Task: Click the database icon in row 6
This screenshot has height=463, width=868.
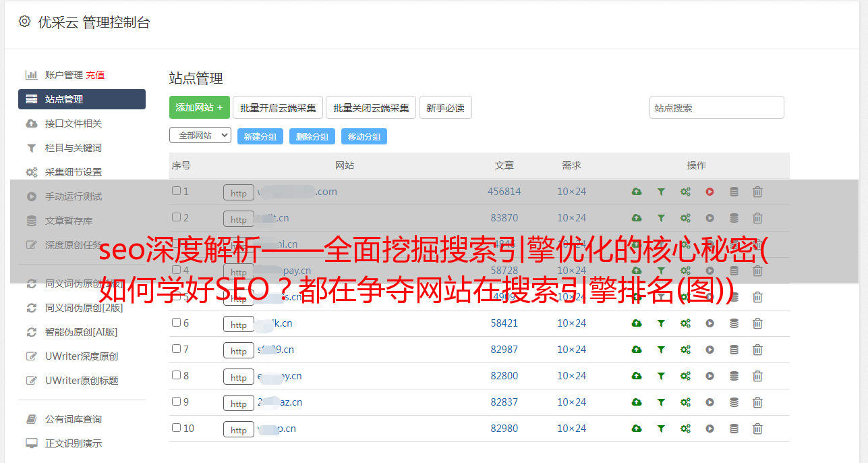Action: pyautogui.click(x=734, y=323)
